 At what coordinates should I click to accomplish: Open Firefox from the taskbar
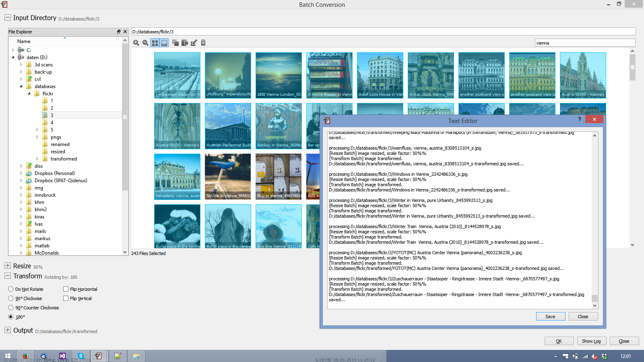coord(25,356)
